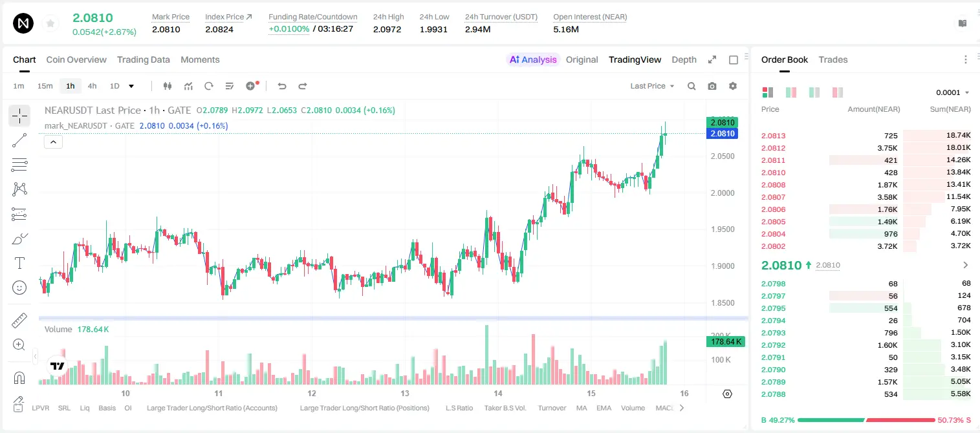The image size is (980, 433).
Task: Click the AI Analysis button
Action: (x=533, y=59)
